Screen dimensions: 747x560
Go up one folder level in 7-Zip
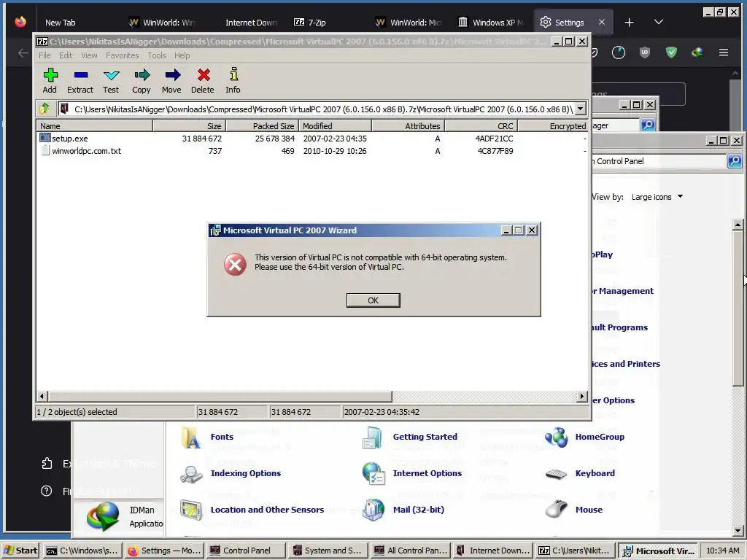[44, 109]
